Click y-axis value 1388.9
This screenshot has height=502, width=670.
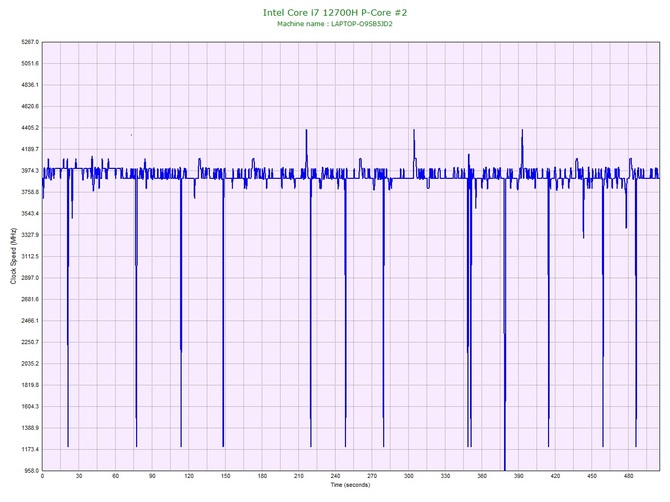pos(29,428)
